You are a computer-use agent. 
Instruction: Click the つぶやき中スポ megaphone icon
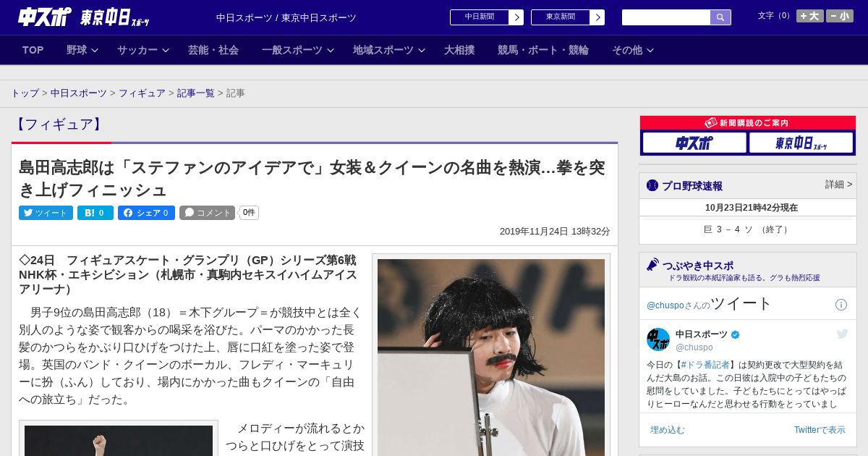[x=652, y=265]
